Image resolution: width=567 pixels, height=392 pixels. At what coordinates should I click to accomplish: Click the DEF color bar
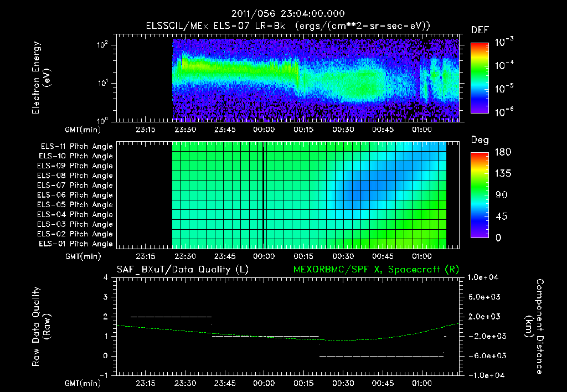[480, 78]
